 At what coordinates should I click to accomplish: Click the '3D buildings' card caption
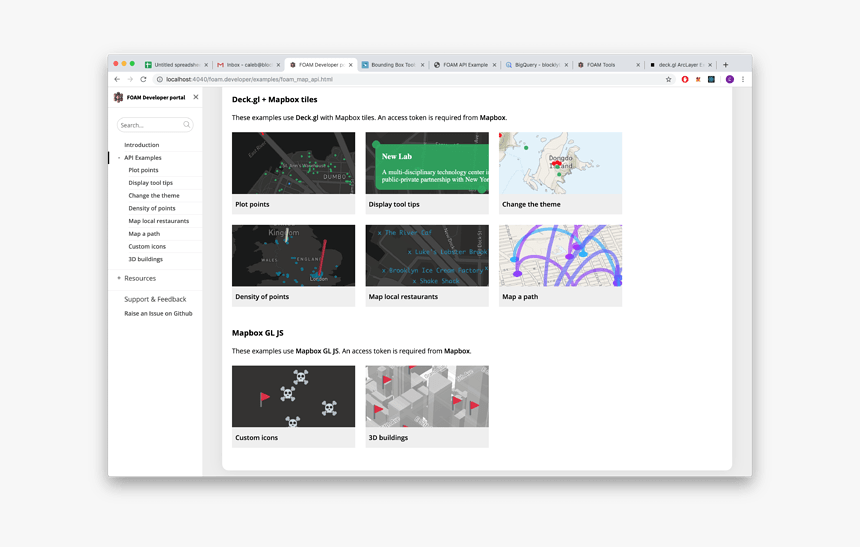[x=388, y=438]
